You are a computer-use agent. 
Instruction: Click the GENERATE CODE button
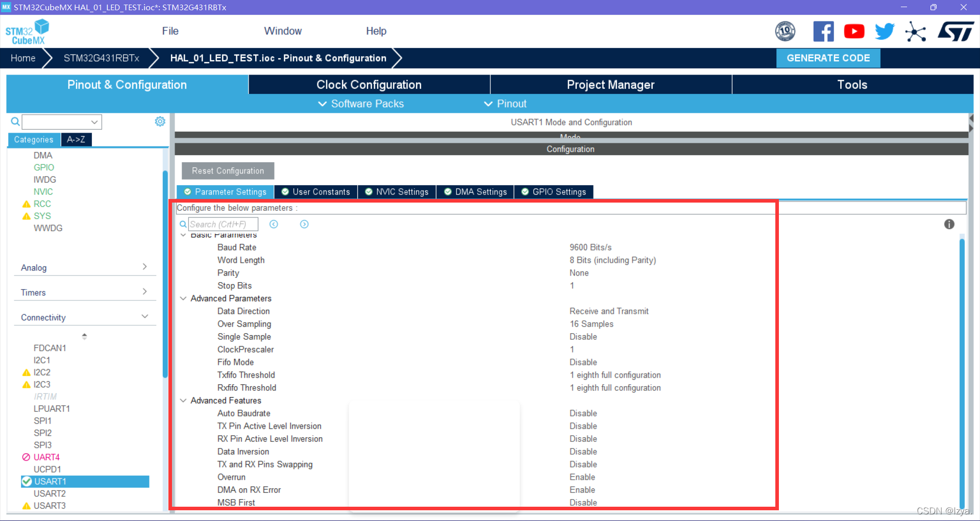828,58
